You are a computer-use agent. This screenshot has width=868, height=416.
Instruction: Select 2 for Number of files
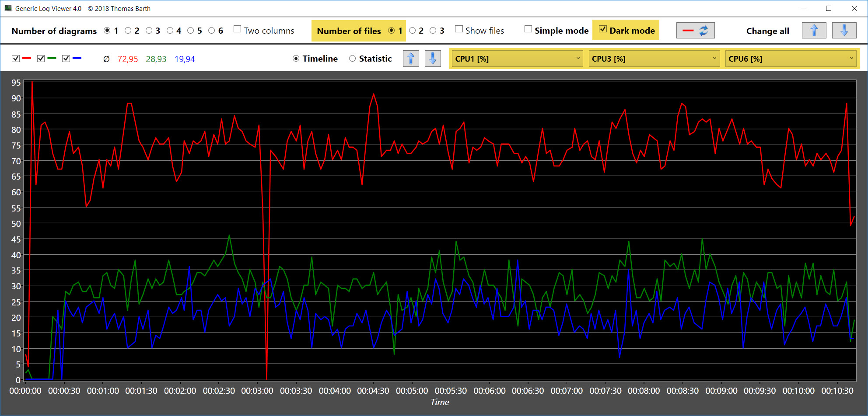point(413,31)
